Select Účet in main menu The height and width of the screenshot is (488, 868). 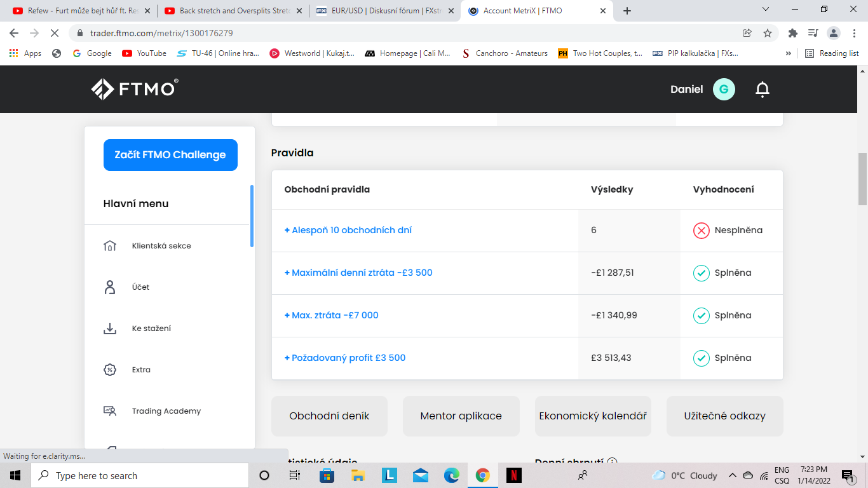141,287
